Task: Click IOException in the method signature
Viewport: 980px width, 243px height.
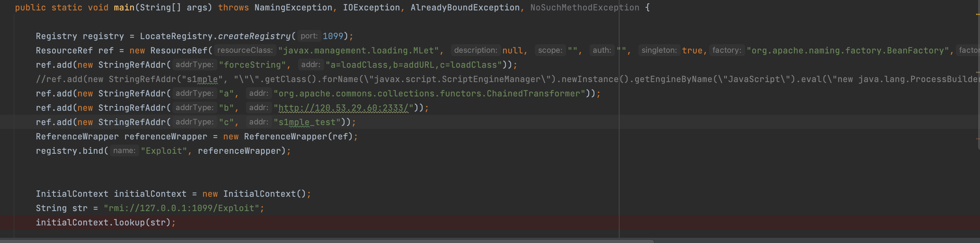Action: pos(371,7)
